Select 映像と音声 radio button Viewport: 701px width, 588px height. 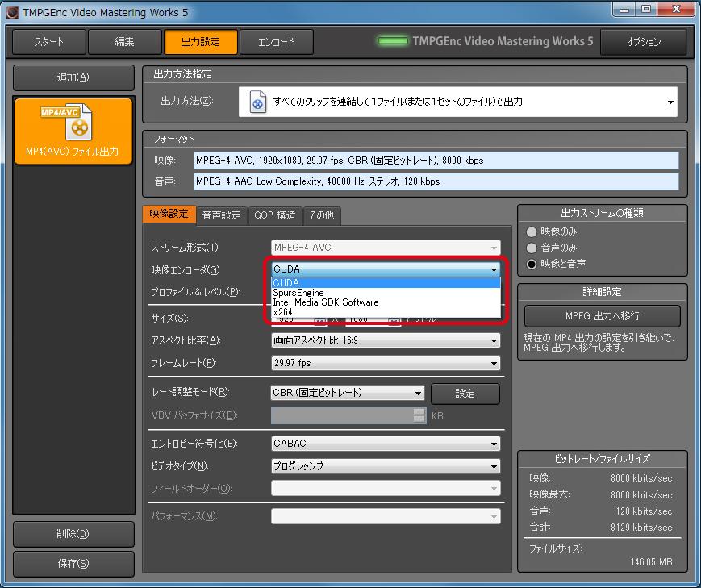click(532, 264)
